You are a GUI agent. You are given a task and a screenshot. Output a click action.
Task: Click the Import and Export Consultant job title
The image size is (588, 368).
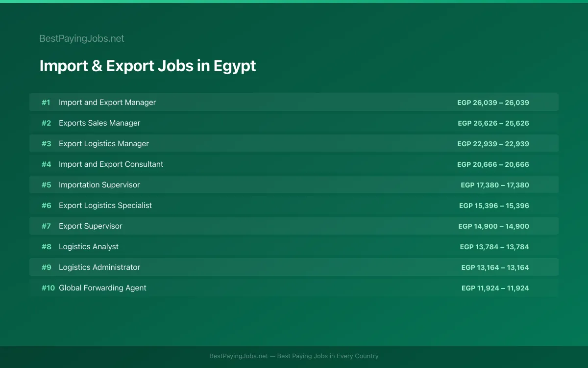point(111,164)
